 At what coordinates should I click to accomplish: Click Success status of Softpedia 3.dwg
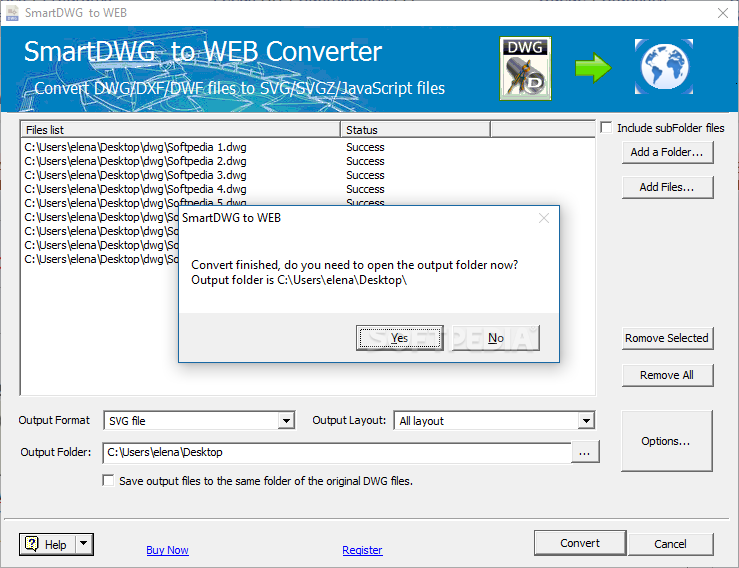pos(365,175)
